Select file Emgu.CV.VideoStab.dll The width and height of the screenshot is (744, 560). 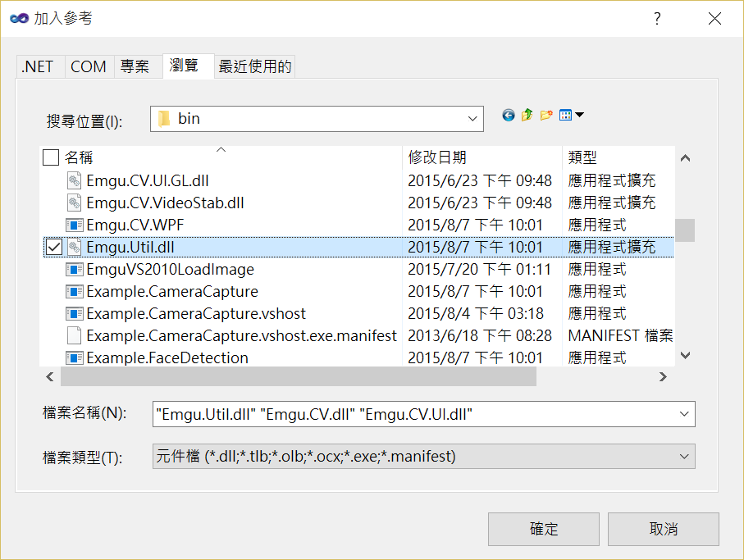coord(165,203)
